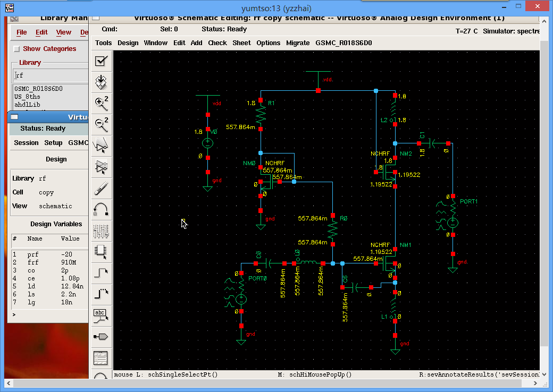Viewport: 553px width, 392px height.
Task: Click the Library name field containing rf
Action: [51, 75]
